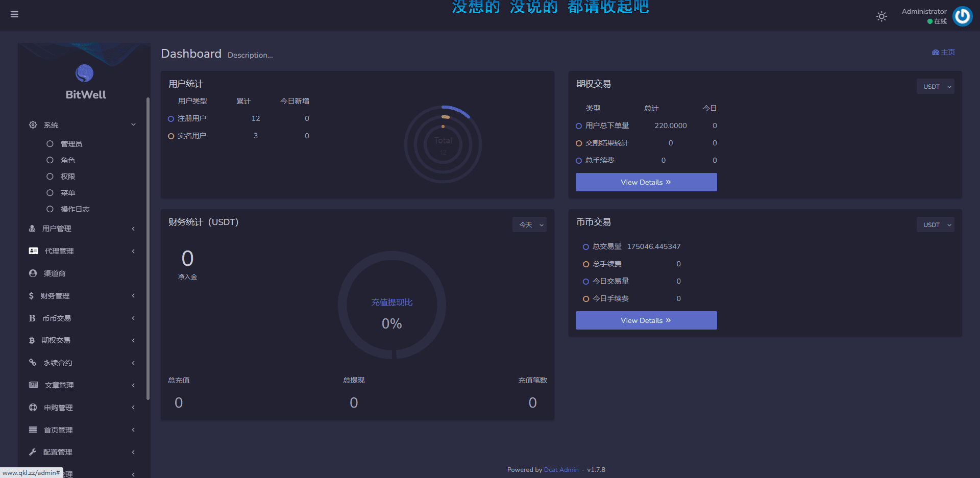980x478 pixels.
Task: Toggle the light/dark theme sun icon
Action: point(881,16)
